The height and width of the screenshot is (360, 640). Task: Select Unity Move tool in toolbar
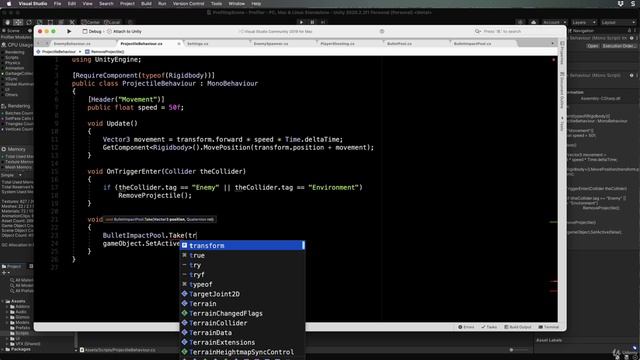click(x=18, y=22)
